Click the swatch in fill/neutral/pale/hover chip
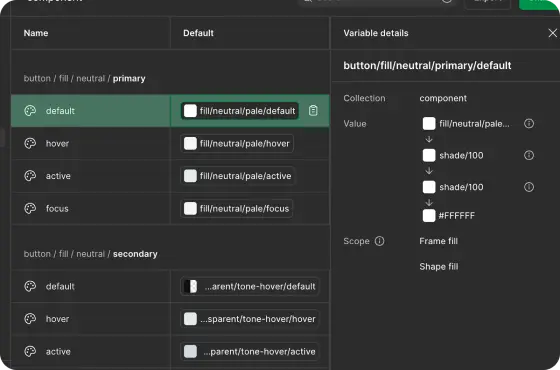Image resolution: width=560 pixels, height=370 pixels. 190,144
